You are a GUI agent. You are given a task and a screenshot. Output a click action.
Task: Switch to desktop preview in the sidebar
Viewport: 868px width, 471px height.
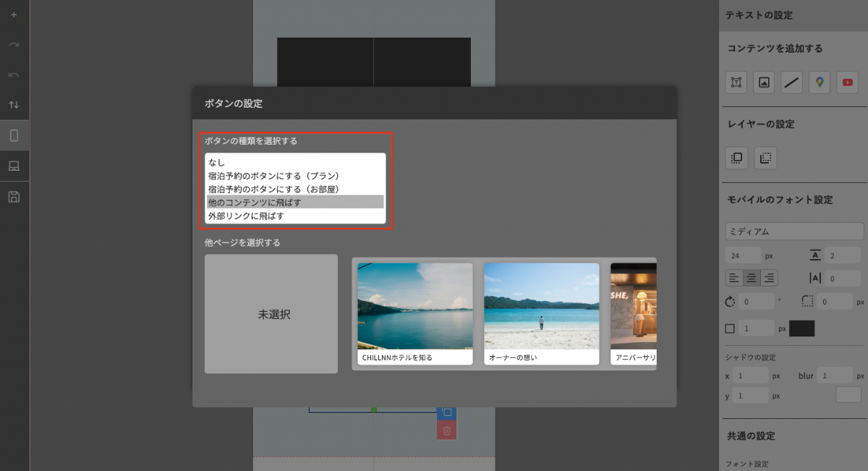(14, 165)
